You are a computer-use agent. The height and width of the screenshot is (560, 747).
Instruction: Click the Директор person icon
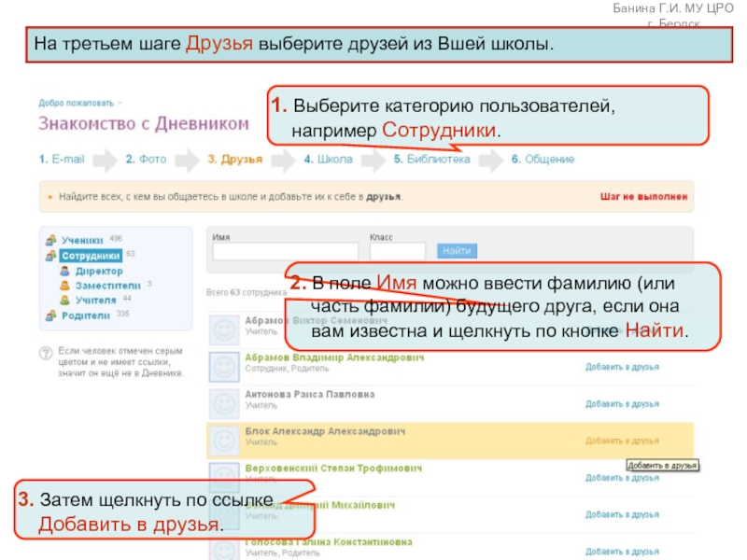(x=64, y=271)
